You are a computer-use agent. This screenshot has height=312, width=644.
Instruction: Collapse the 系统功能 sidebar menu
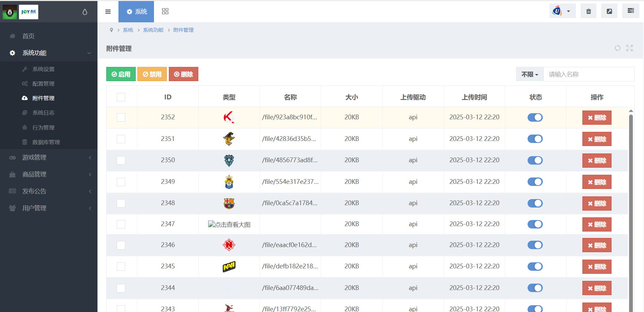(x=49, y=53)
